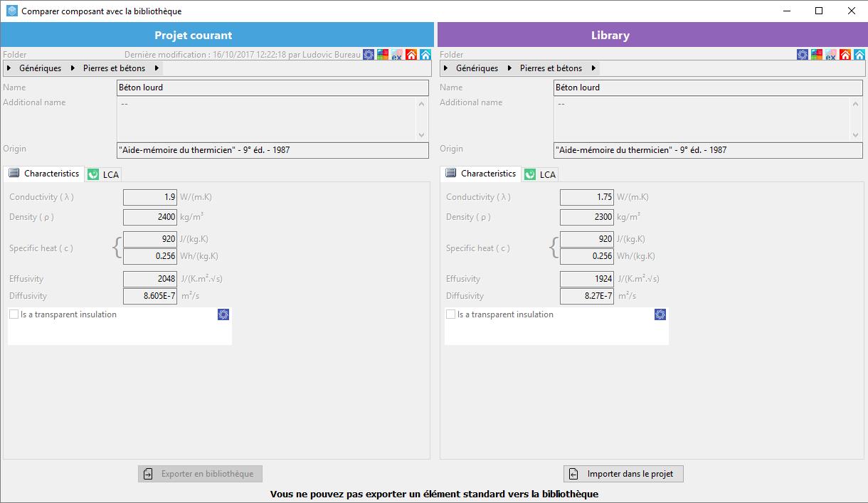Click Effusivity value 1924 in Library

point(587,279)
